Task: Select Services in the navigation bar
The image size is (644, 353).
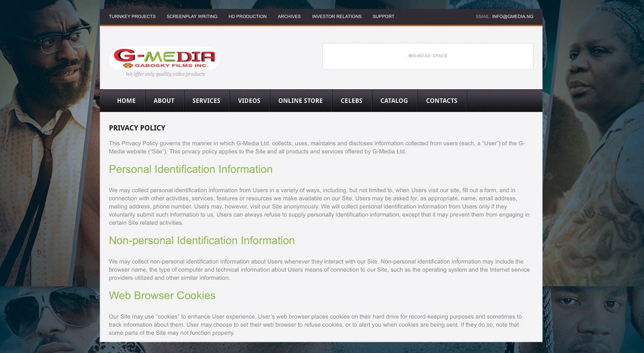Action: [x=206, y=101]
